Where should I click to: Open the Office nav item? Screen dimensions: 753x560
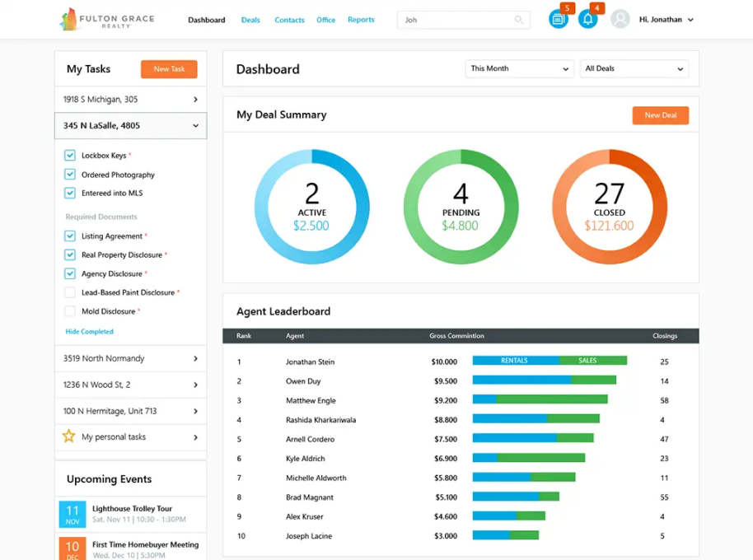pos(325,20)
